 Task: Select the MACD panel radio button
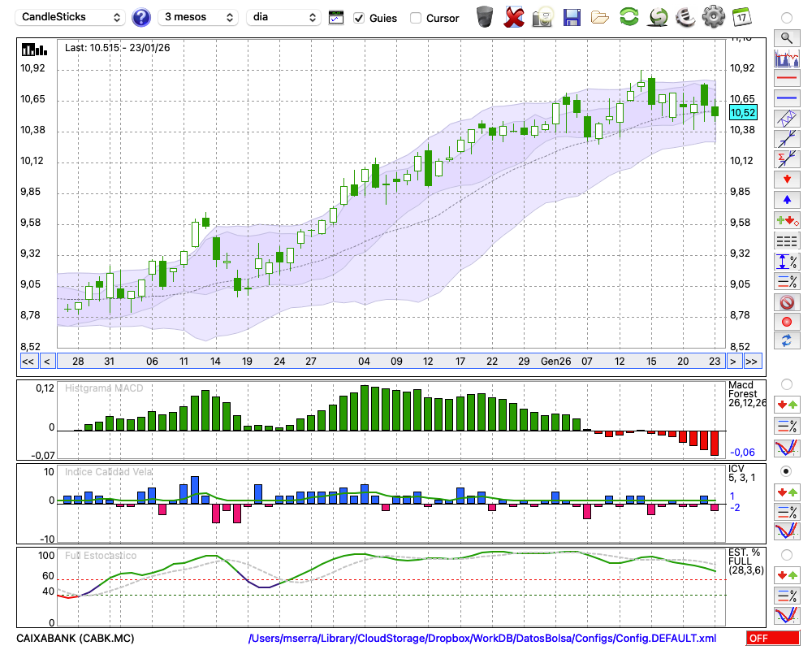(x=787, y=384)
